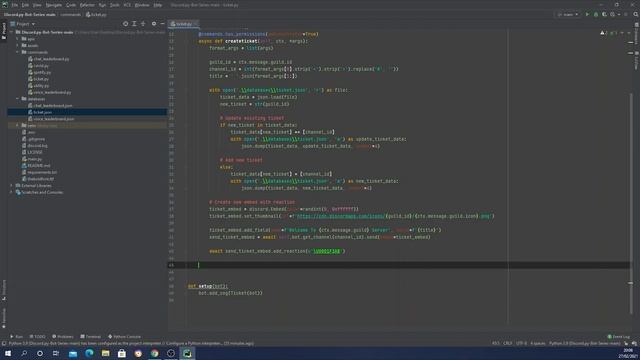Expand Scratches and Consoles node

(x=11, y=192)
